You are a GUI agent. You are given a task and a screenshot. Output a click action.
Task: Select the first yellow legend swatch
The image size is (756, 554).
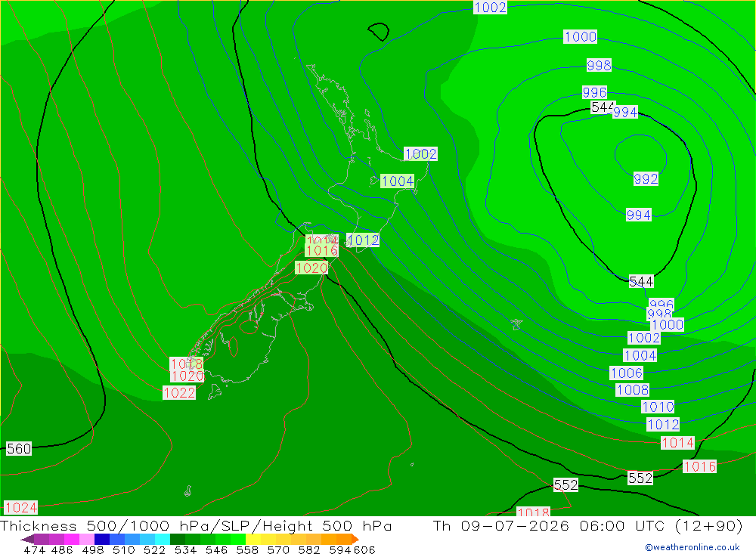click(253, 539)
